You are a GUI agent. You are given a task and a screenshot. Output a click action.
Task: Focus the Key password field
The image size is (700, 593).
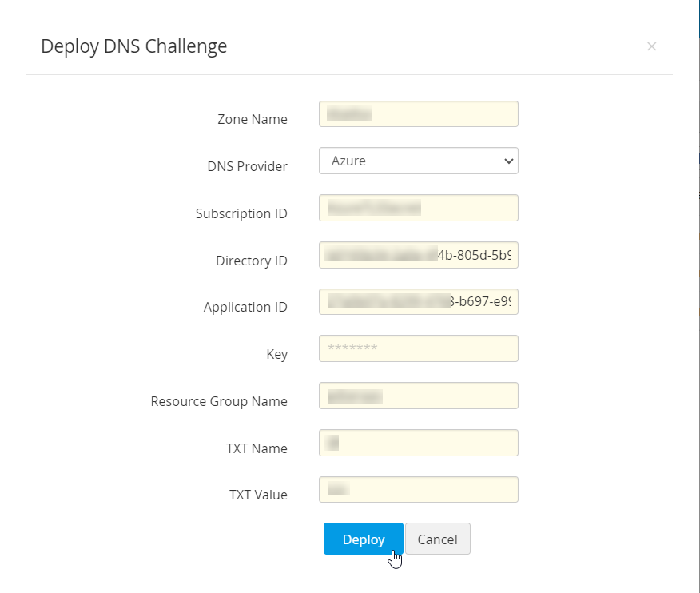[x=418, y=348]
